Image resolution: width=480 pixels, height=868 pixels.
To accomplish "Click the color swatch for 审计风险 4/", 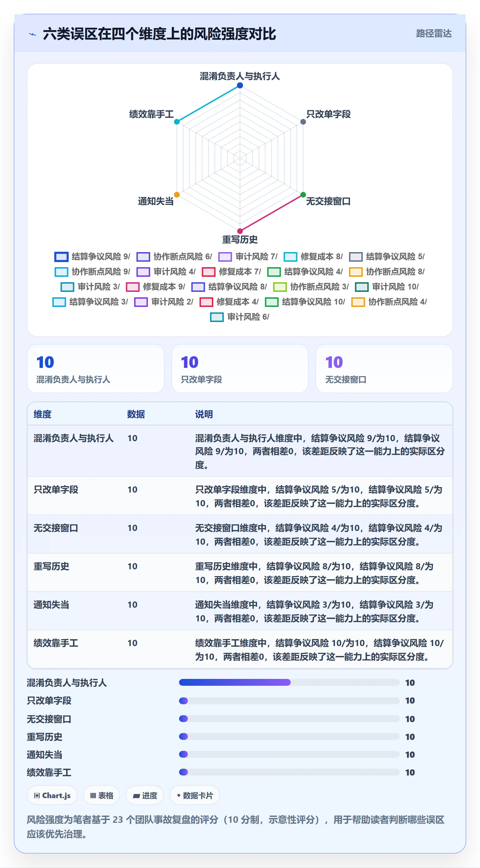I will coord(143,272).
